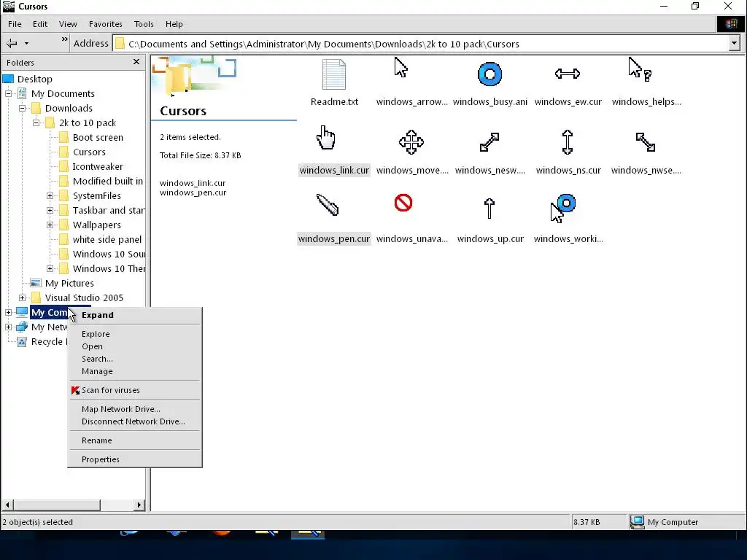Open the View menu
Screen dimensions: 747x560
point(68,24)
